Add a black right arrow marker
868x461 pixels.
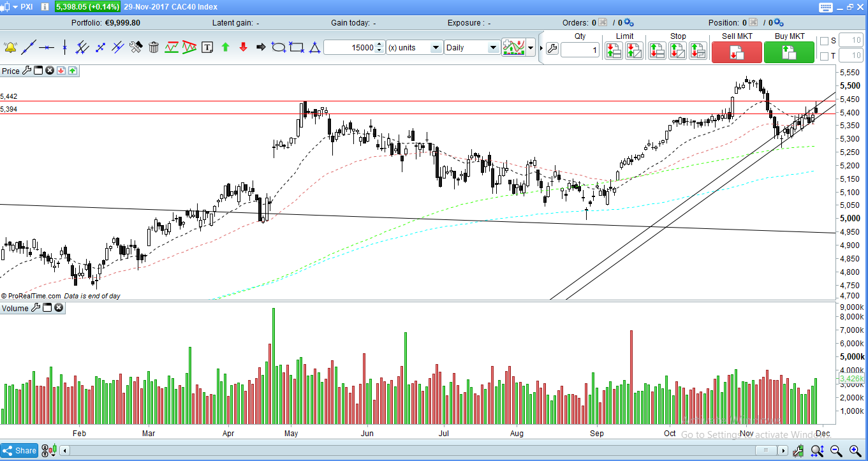click(x=261, y=47)
